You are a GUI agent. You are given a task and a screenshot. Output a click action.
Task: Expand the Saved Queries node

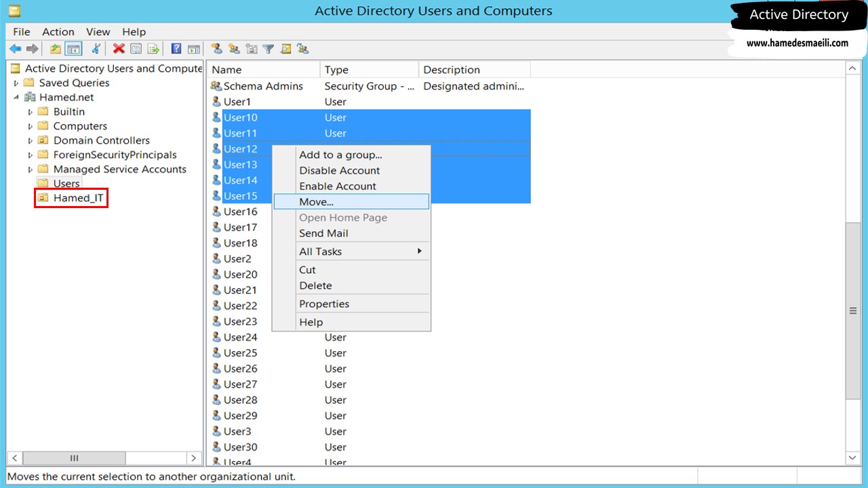[16, 83]
